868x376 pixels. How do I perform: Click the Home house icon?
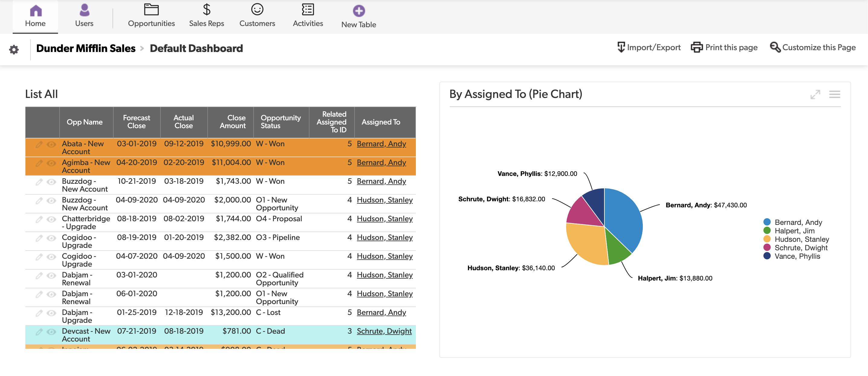(x=35, y=11)
